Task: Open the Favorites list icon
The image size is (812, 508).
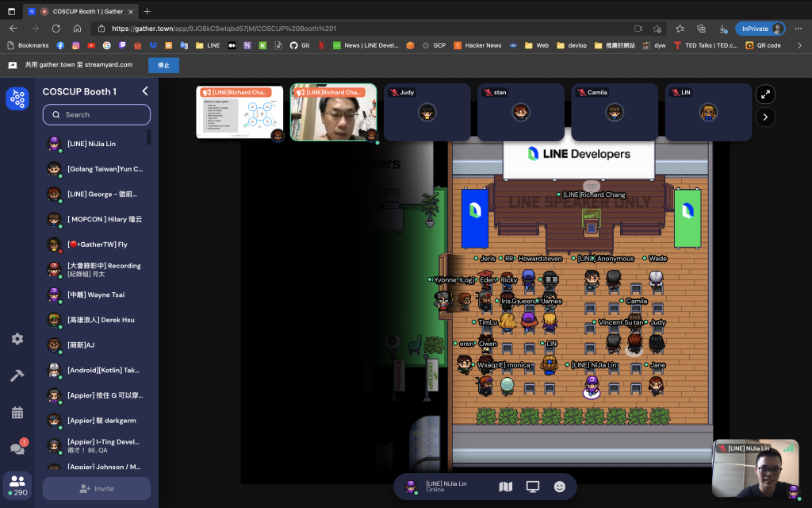Action: (x=680, y=29)
